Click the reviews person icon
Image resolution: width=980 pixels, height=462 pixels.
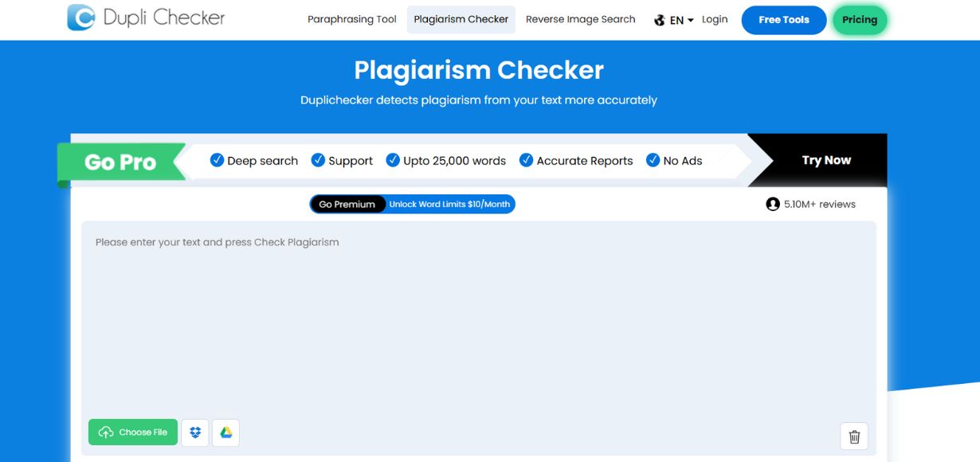pos(771,203)
